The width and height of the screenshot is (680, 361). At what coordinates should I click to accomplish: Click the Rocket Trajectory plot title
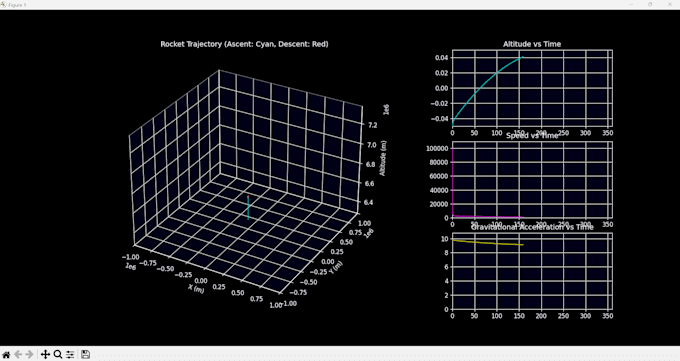[x=244, y=44]
